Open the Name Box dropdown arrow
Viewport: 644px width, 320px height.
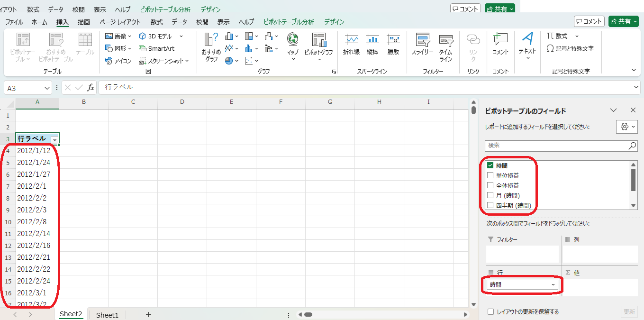click(x=47, y=88)
